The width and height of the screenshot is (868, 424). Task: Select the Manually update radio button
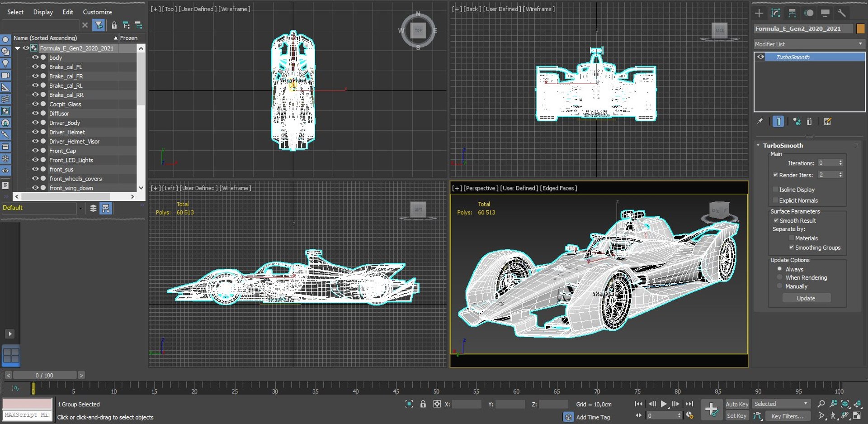tap(779, 286)
